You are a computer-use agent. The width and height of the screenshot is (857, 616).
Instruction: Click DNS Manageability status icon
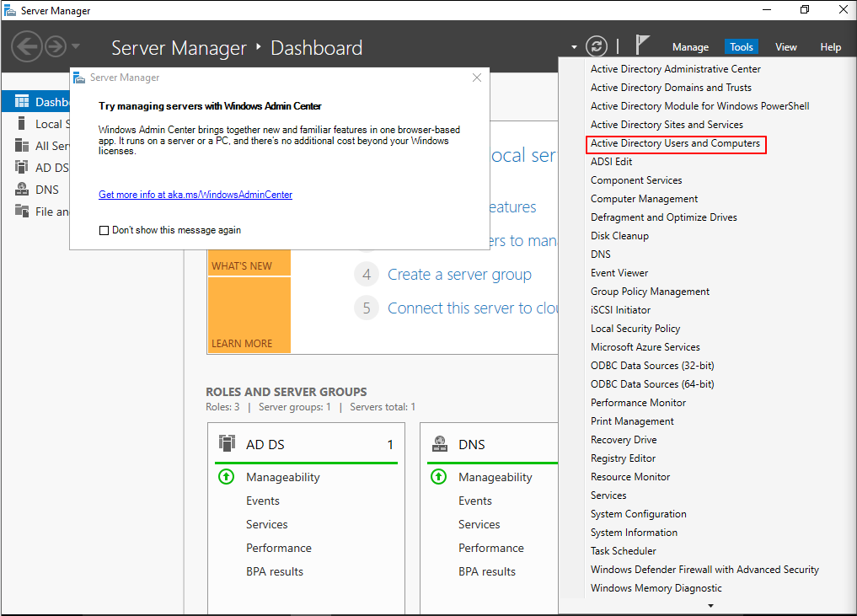pos(438,477)
